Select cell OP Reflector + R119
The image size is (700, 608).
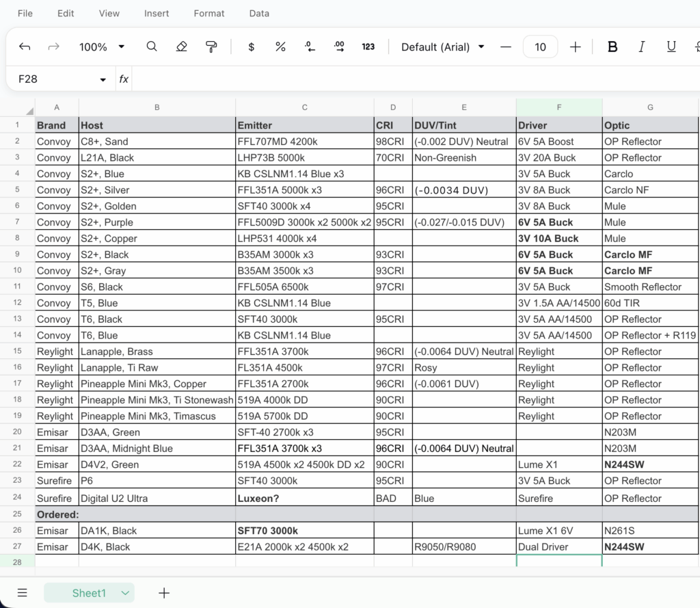pos(650,335)
